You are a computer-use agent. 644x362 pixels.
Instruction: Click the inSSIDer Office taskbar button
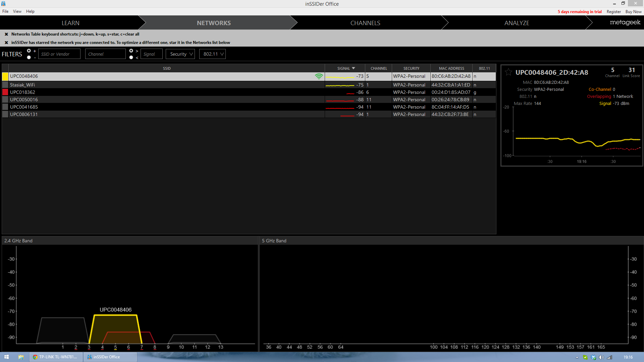pyautogui.click(x=110, y=357)
